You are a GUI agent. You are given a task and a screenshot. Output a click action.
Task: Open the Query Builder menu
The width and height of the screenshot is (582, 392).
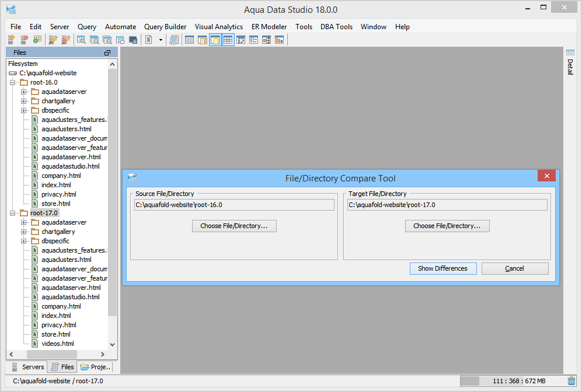coord(165,27)
